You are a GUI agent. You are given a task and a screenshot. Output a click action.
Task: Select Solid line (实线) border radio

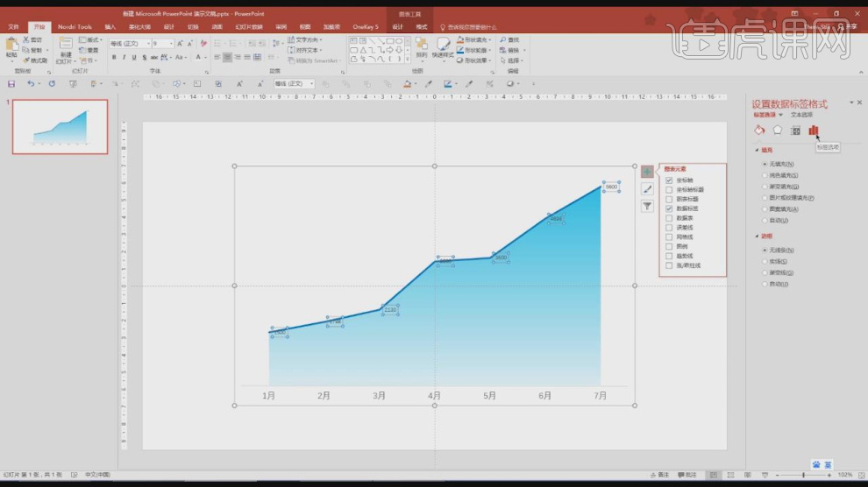pos(765,262)
